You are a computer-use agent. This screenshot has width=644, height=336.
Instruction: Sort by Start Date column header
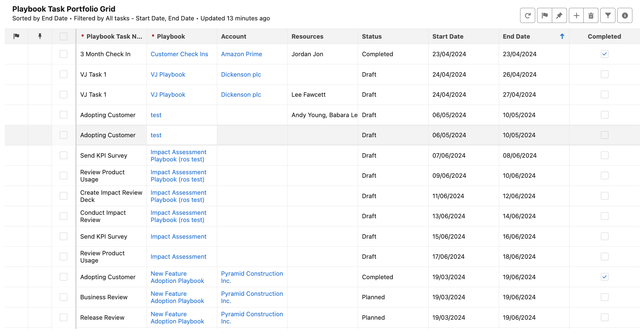point(448,36)
